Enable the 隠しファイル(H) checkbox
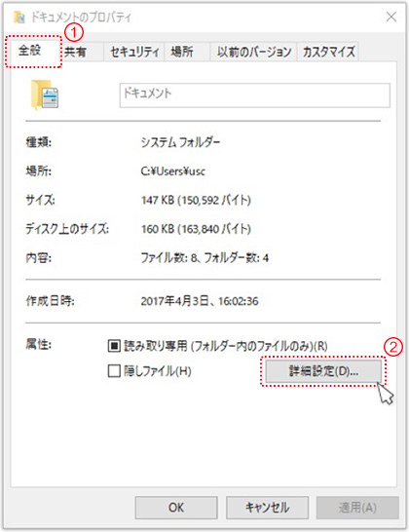The height and width of the screenshot is (532, 409). pos(114,371)
